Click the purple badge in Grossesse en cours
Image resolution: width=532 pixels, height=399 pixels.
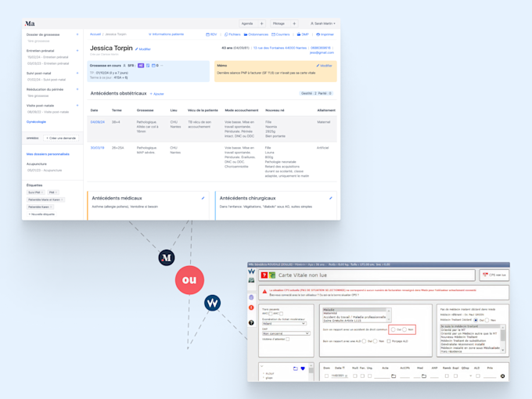(141, 66)
